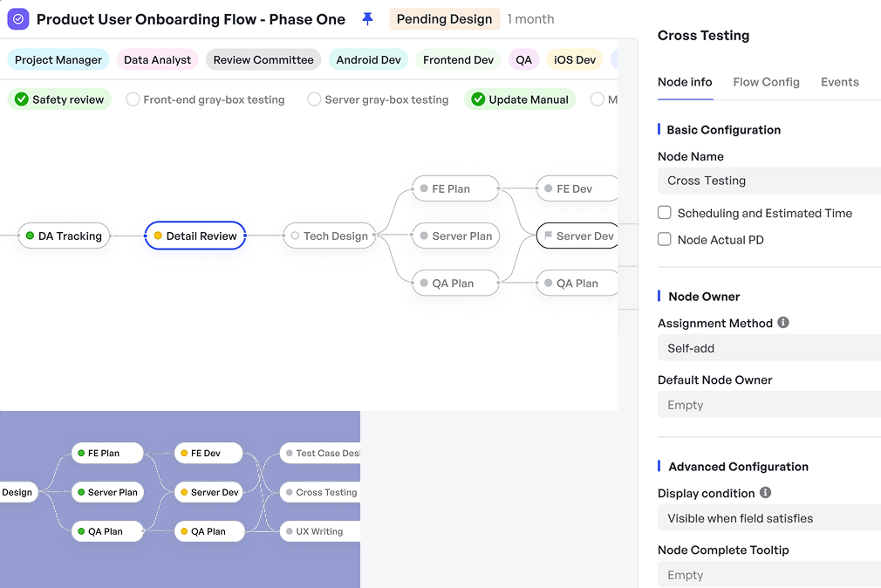881x588 pixels.
Task: Enable Scheduling and Estimated Time checkbox
Action: 665,213
